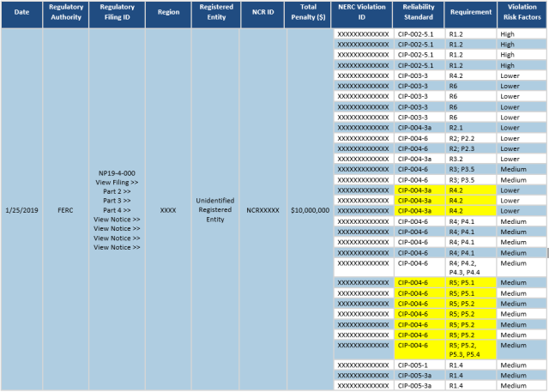This screenshot has height=392, width=549.
Task: Click the Reliability Standard column header
Action: click(419, 14)
